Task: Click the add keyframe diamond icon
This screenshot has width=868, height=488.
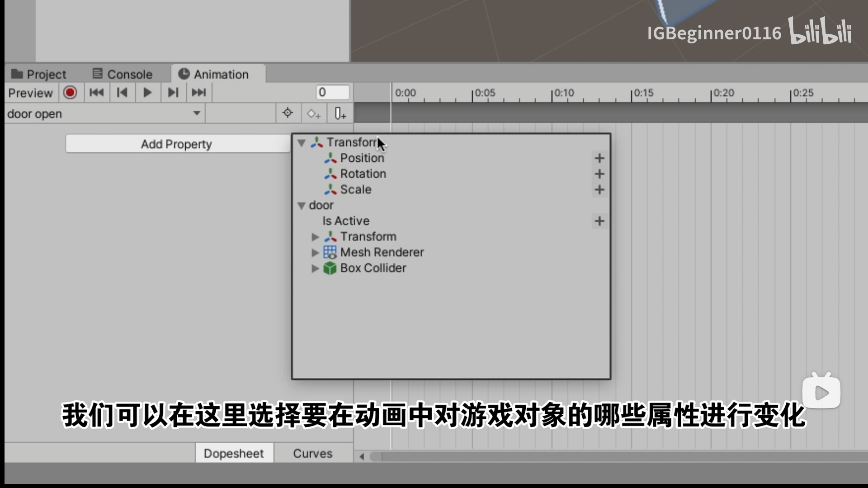Action: pyautogui.click(x=314, y=114)
